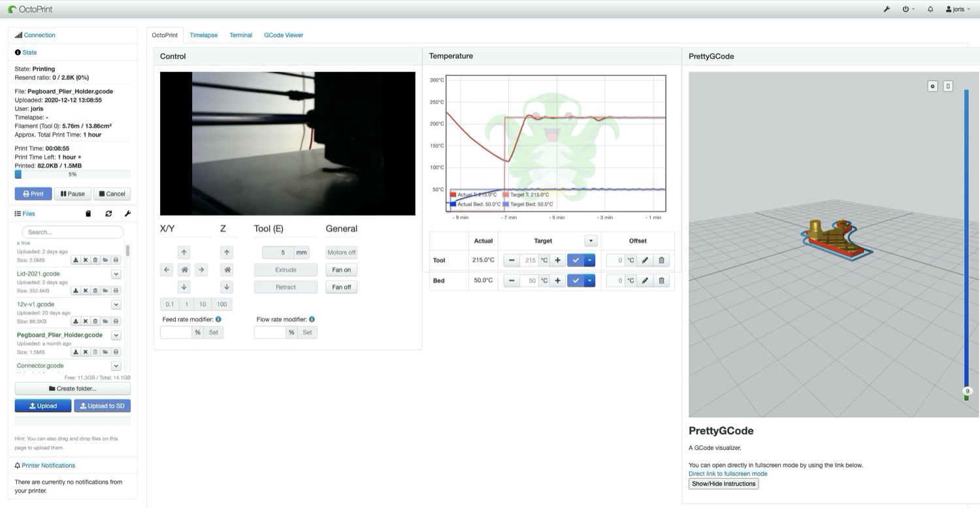Select 0.1 jog step size
Screen dimensions: 980x508
[x=169, y=304]
